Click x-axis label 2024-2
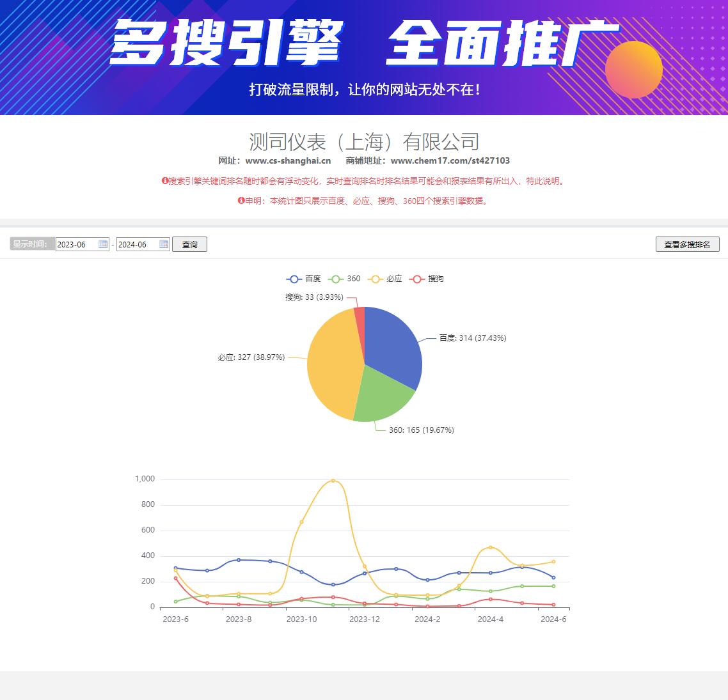The image size is (728, 700). [x=427, y=619]
